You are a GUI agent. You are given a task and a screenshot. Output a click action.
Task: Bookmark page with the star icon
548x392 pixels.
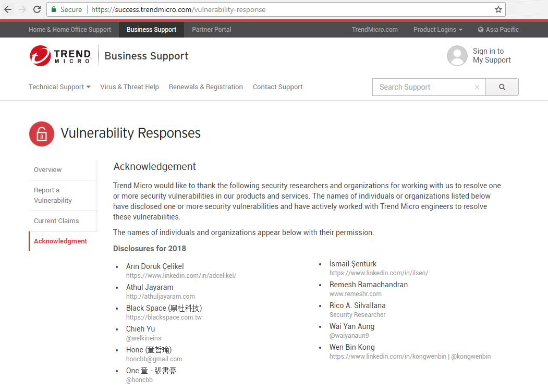[498, 9]
